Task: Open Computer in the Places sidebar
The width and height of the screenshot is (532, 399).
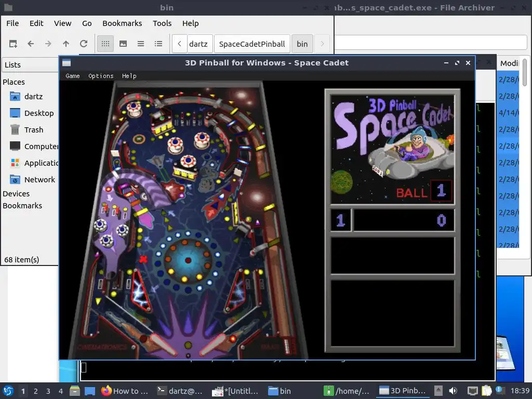Action: pos(34,147)
